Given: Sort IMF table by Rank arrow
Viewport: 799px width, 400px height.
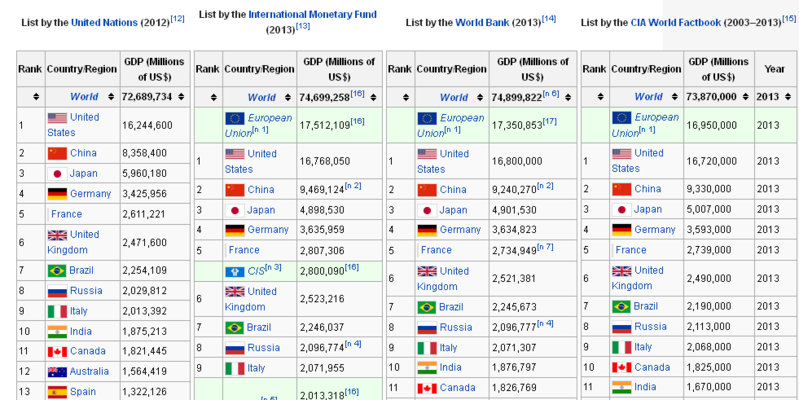Looking at the screenshot, I should 214,97.
